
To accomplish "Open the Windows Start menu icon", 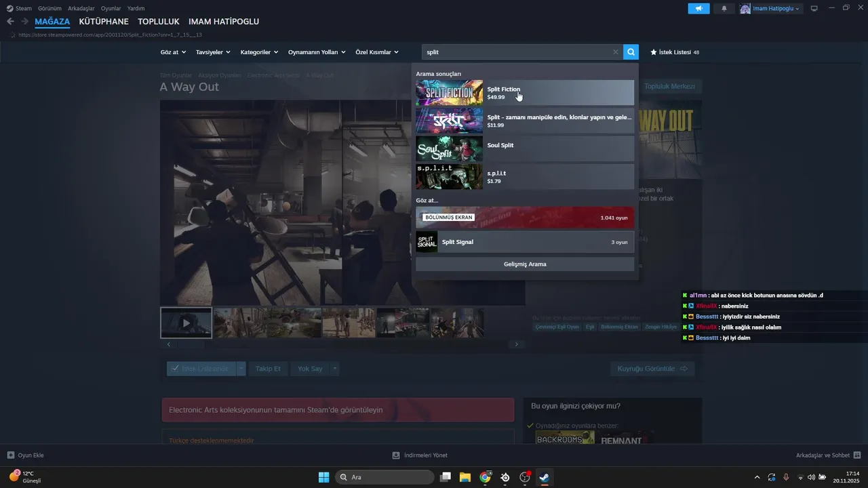I will [x=324, y=477].
